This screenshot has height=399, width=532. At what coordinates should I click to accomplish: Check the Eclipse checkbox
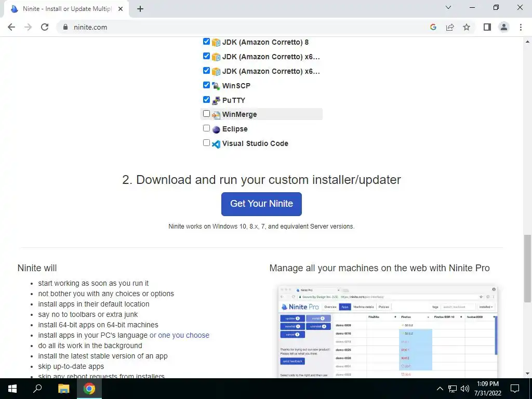tap(206, 128)
